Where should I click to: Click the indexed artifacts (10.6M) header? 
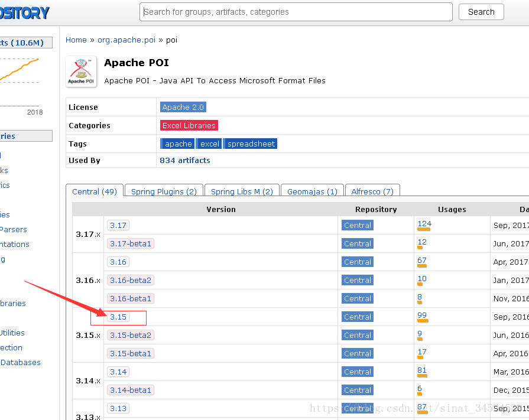(x=26, y=43)
